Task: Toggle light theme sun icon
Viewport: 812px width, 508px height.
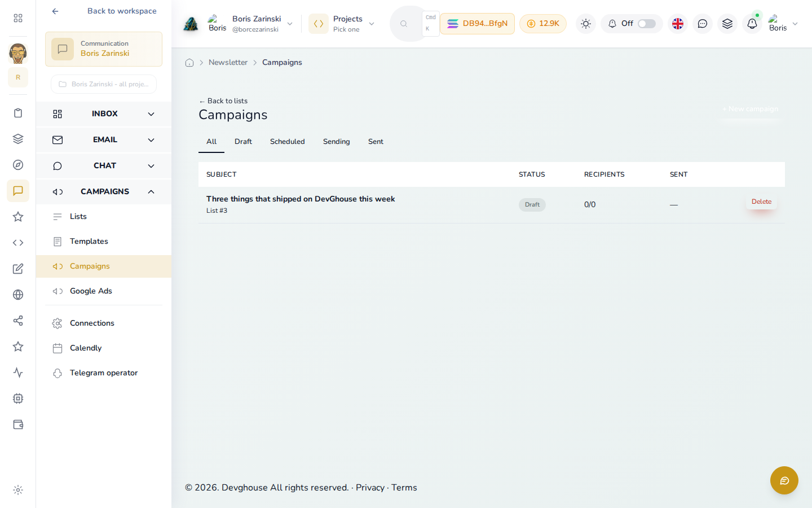Action: 586,24
